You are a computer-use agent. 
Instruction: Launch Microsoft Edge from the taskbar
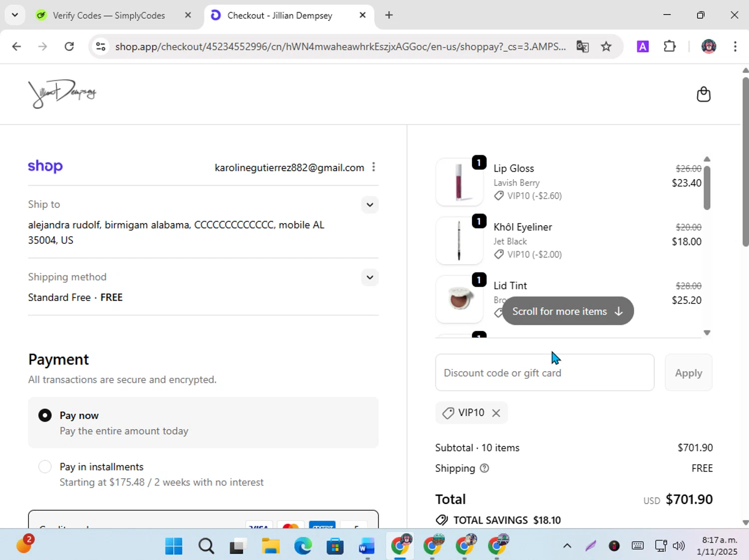303,546
